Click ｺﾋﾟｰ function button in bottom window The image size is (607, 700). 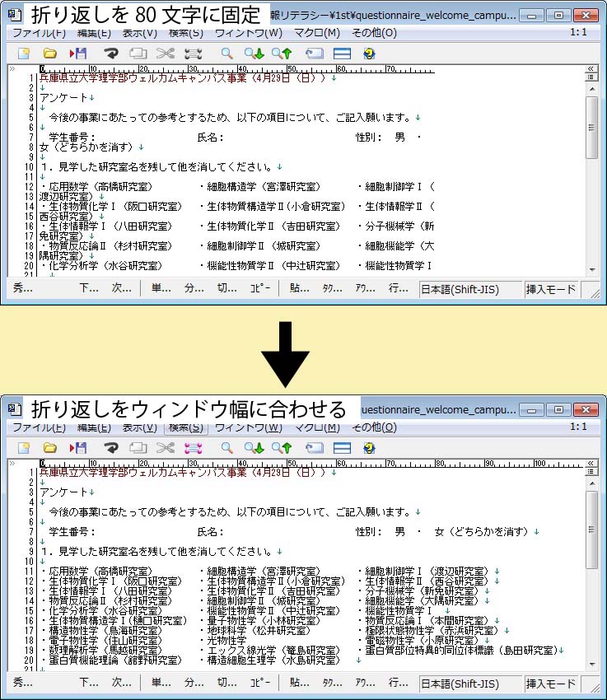(259, 682)
